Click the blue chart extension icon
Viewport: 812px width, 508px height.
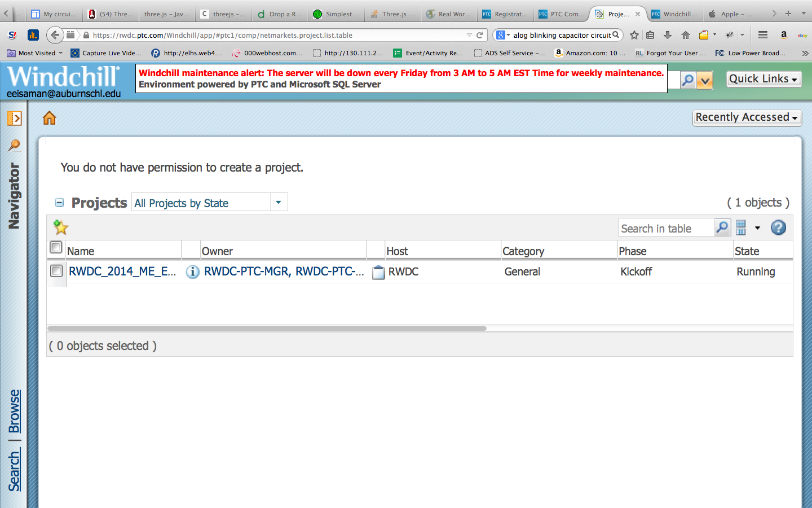pyautogui.click(x=33, y=35)
